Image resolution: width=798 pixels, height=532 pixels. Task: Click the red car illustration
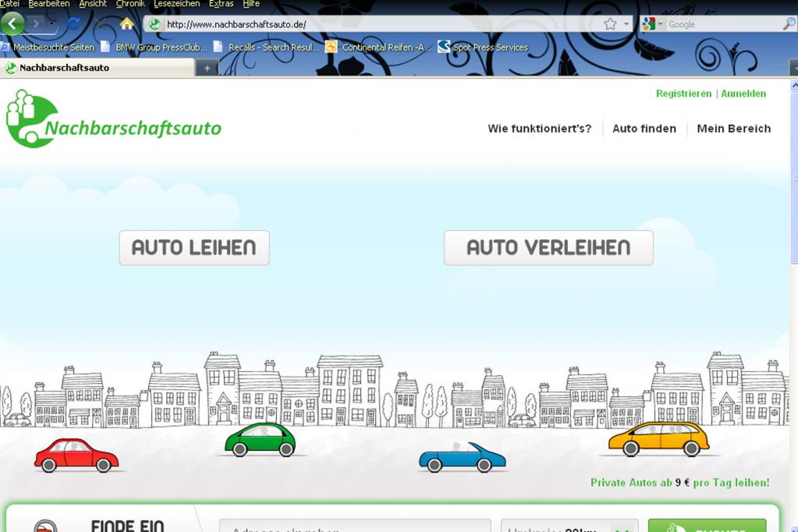(76, 456)
